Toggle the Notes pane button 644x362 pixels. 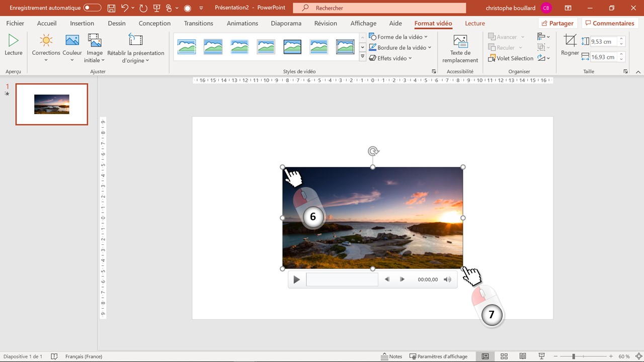pyautogui.click(x=391, y=356)
